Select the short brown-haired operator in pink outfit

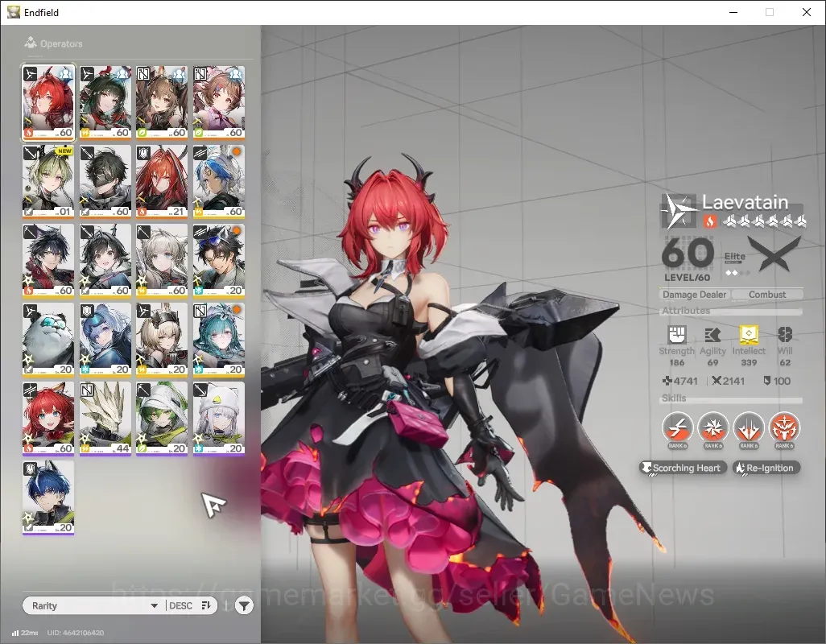click(219, 103)
